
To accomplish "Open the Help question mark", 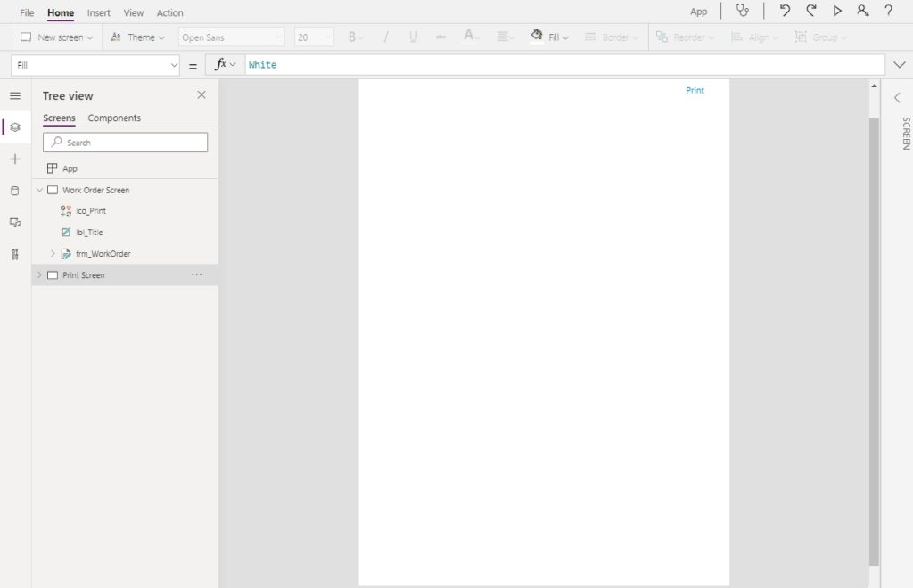I will (889, 11).
